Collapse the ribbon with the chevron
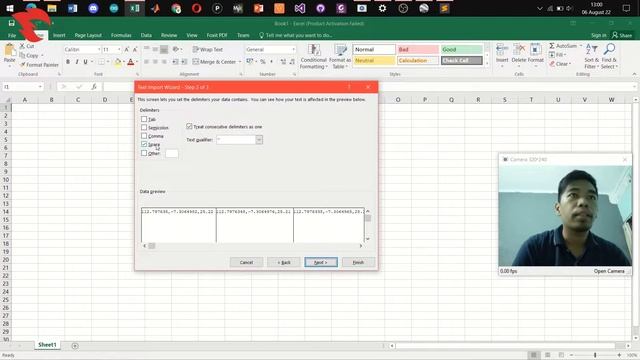Viewport: 640px width, 360px height. pos(634,74)
